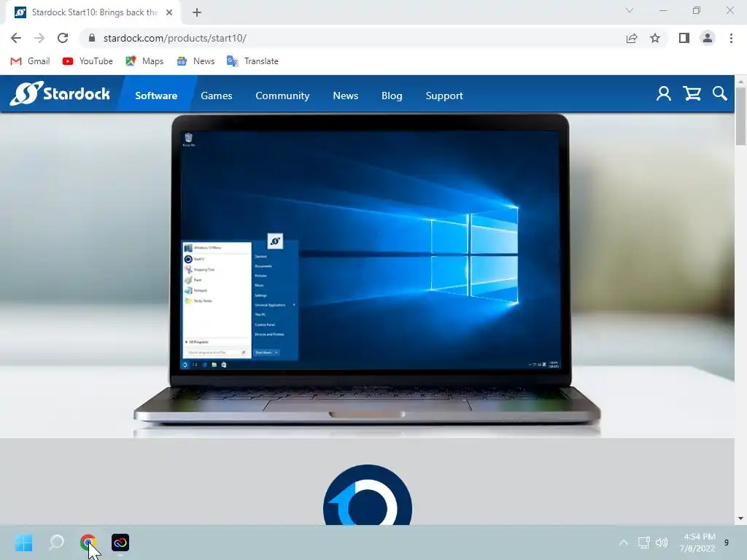Open the Games menu
This screenshot has height=560, width=747.
[x=216, y=96]
